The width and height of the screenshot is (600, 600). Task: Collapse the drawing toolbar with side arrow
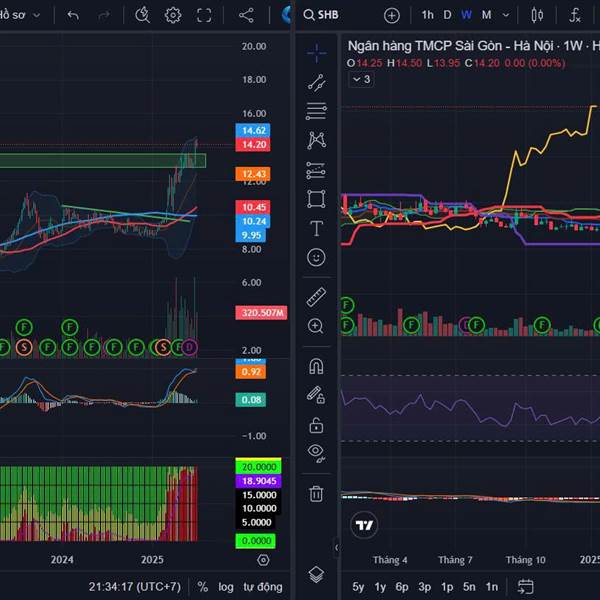coord(336,548)
